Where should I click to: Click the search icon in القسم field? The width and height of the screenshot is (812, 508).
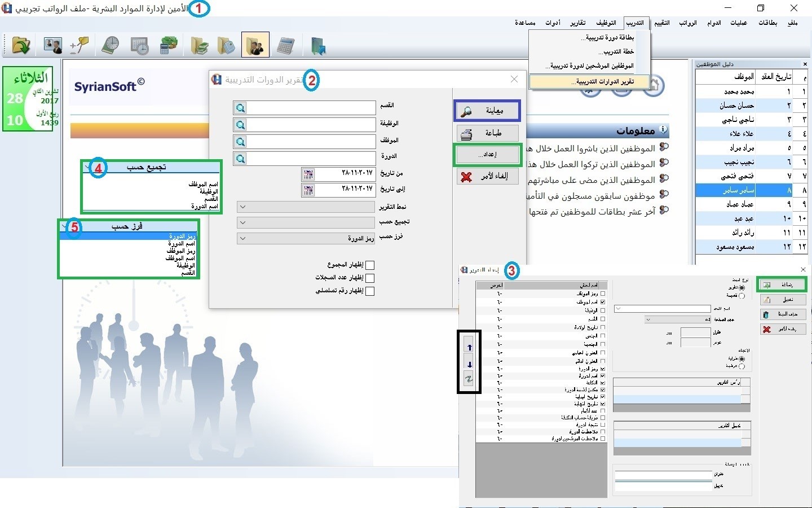(x=241, y=108)
